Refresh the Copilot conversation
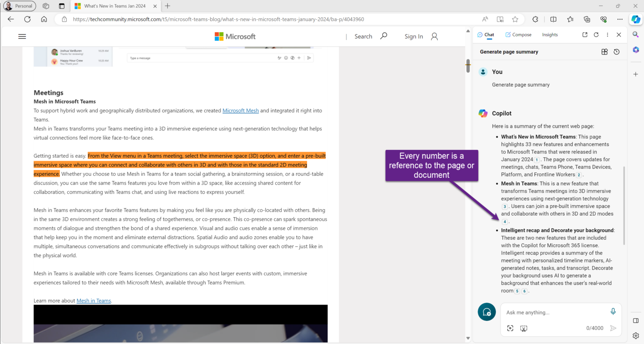 coord(596,34)
